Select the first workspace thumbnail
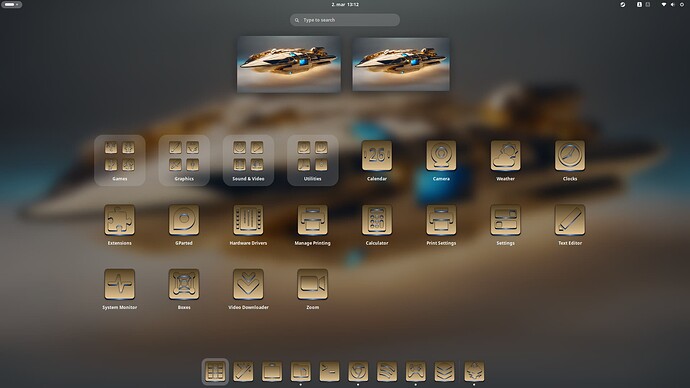This screenshot has height=388, width=690. coord(289,64)
